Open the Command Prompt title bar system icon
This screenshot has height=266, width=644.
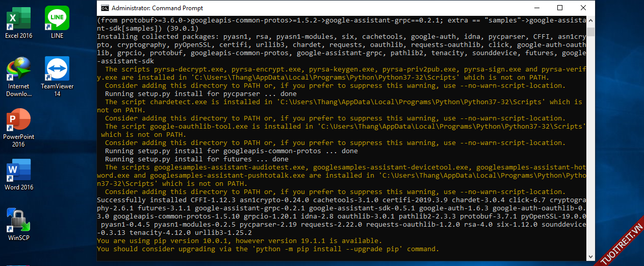pos(105,8)
